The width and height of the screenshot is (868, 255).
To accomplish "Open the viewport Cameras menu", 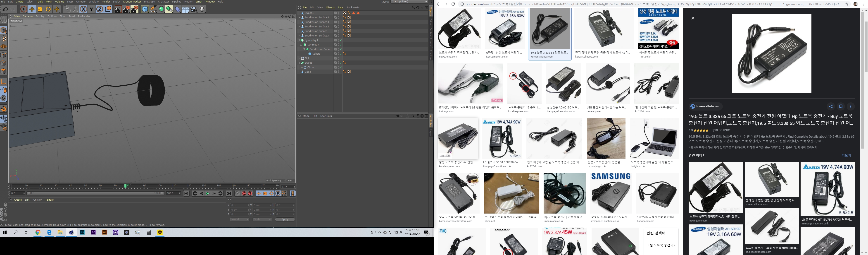I will (28, 16).
